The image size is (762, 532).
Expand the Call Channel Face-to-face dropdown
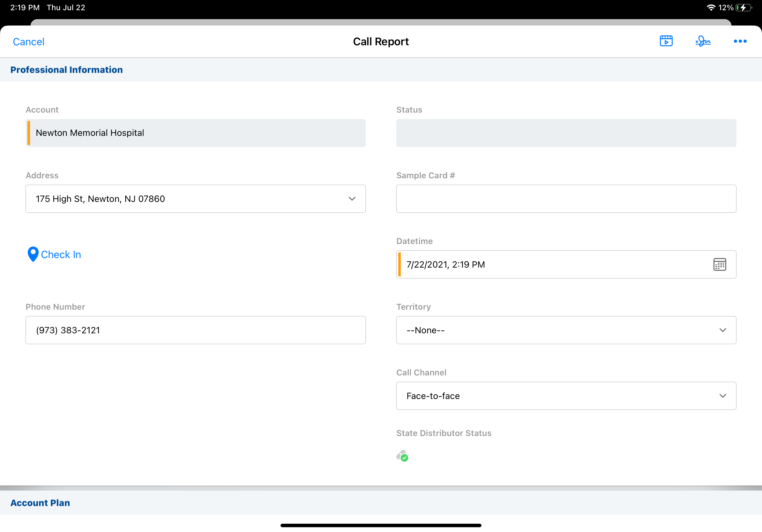(x=722, y=396)
